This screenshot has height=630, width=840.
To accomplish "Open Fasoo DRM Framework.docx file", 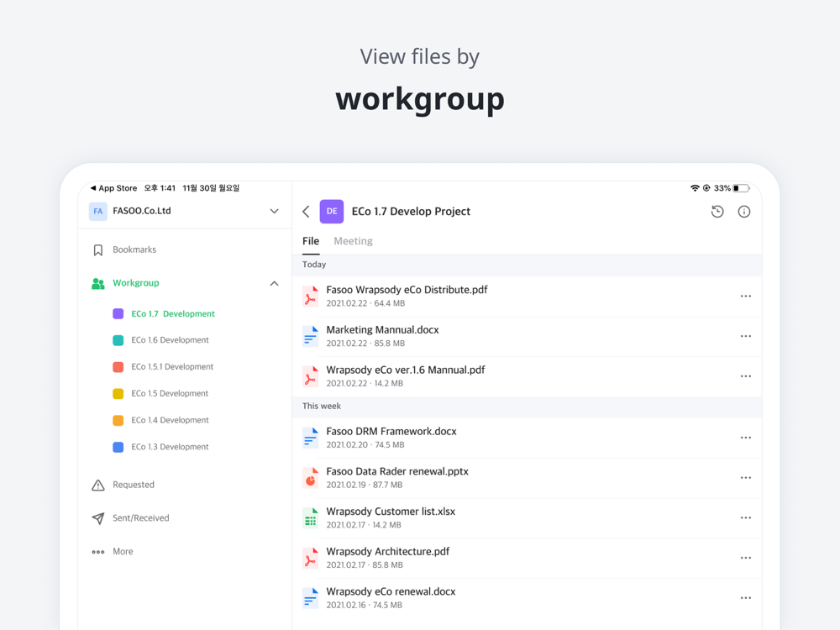I will coord(527,438).
